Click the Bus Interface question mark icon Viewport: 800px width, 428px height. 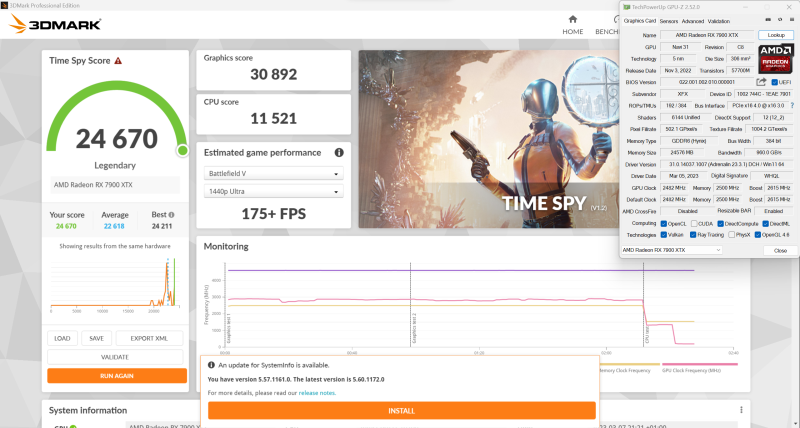(790, 105)
